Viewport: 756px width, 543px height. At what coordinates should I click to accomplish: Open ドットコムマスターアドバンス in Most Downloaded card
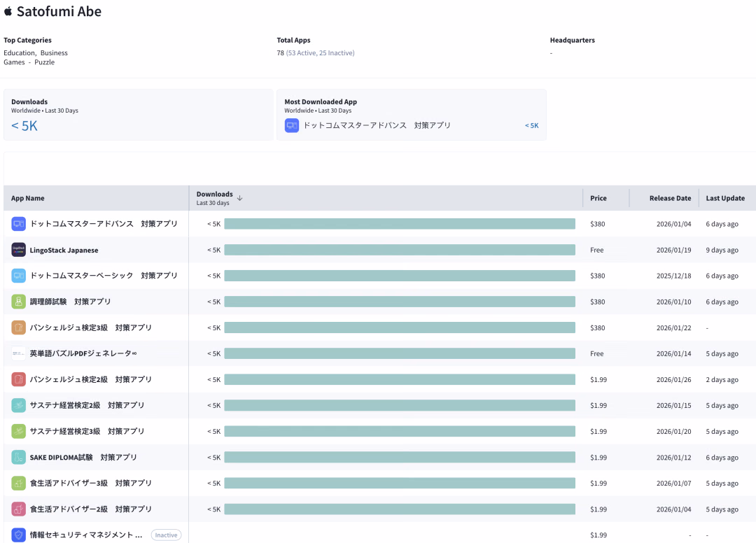[377, 125]
